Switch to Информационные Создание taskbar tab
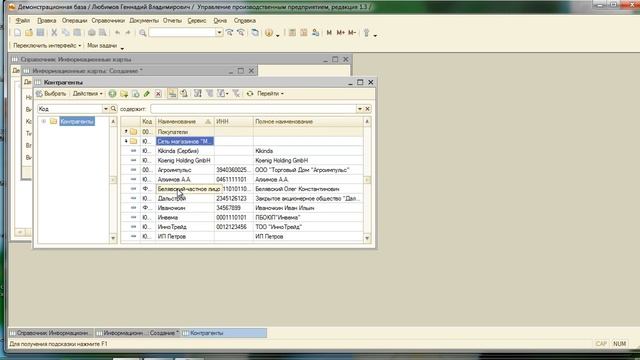Viewport: 640px width, 360px height. [138, 333]
